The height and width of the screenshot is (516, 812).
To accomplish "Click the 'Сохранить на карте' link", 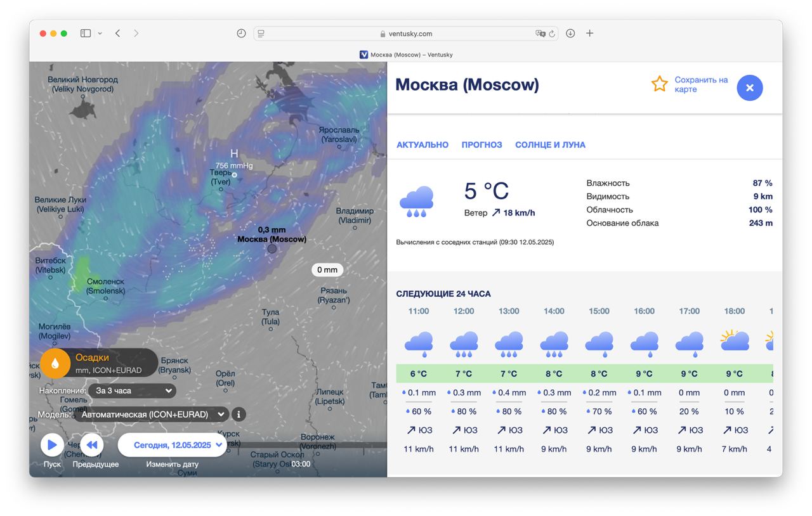I will point(700,84).
